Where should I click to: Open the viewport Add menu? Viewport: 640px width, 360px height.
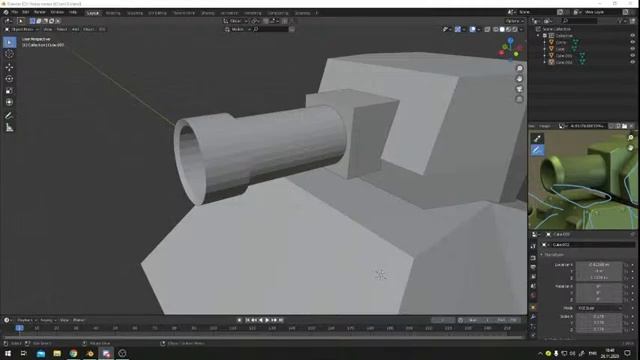75,29
